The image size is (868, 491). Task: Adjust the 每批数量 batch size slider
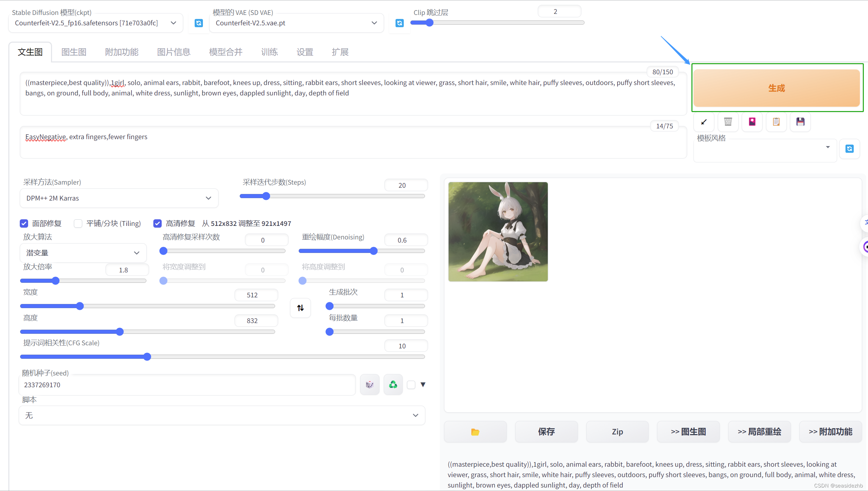pyautogui.click(x=375, y=332)
